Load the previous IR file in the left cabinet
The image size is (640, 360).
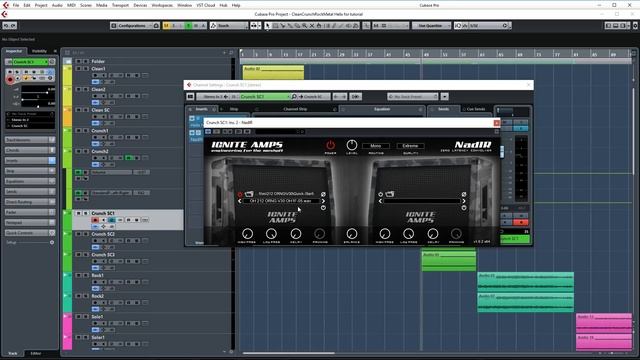click(240, 201)
